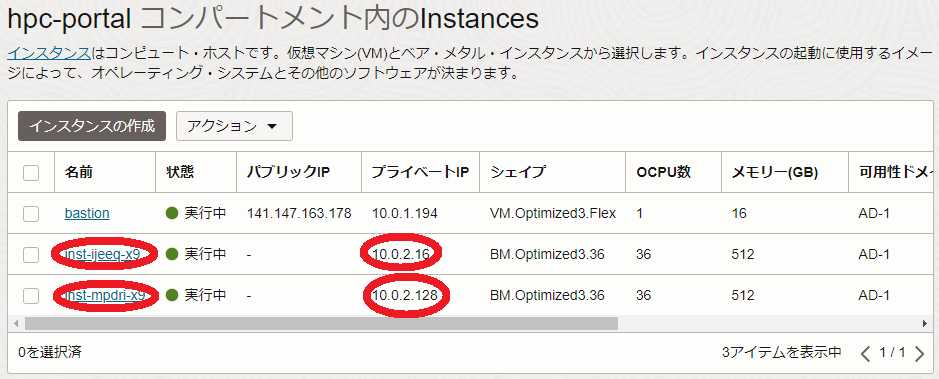Viewport: 939px width, 379px height.
Task: Click horizontal scrollbar left arrow
Action: [x=16, y=324]
